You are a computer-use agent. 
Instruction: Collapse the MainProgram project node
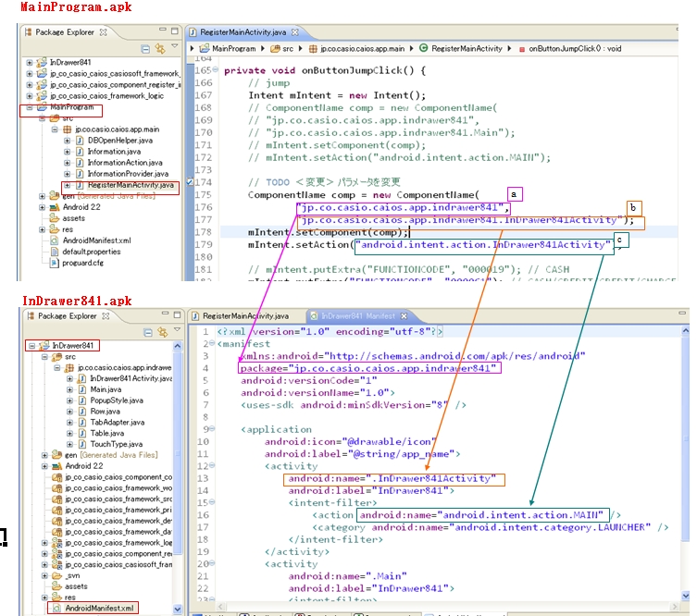31,107
